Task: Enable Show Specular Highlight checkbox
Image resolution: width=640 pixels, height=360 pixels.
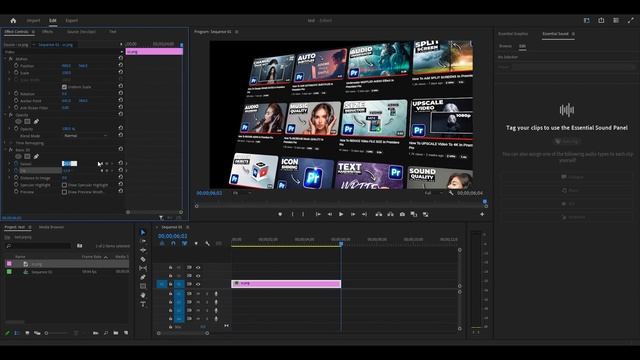Action: click(64, 185)
